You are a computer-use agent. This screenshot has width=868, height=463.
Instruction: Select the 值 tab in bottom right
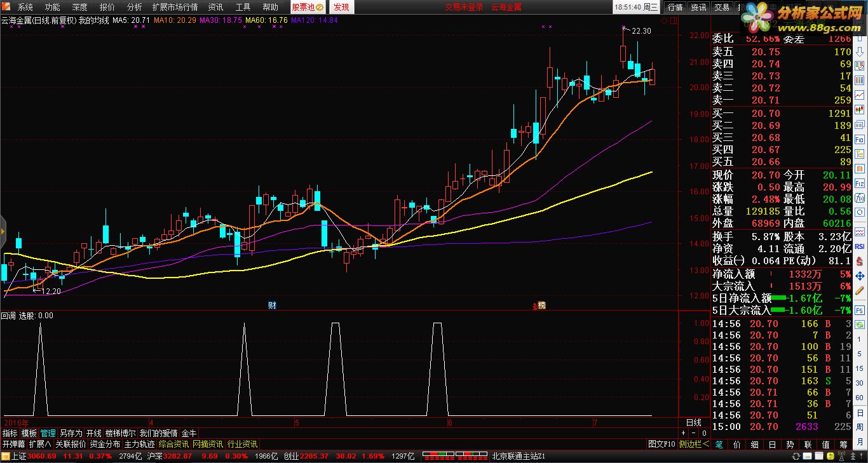pyautogui.click(x=825, y=444)
